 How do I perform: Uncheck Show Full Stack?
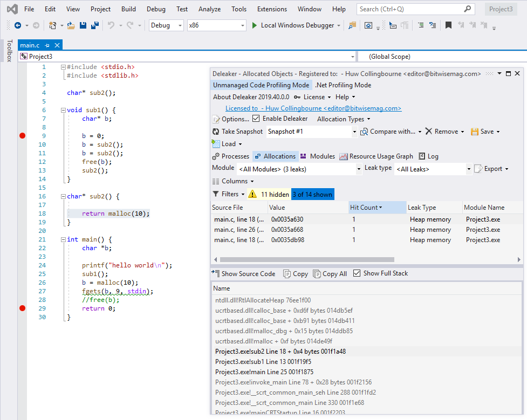tap(357, 273)
